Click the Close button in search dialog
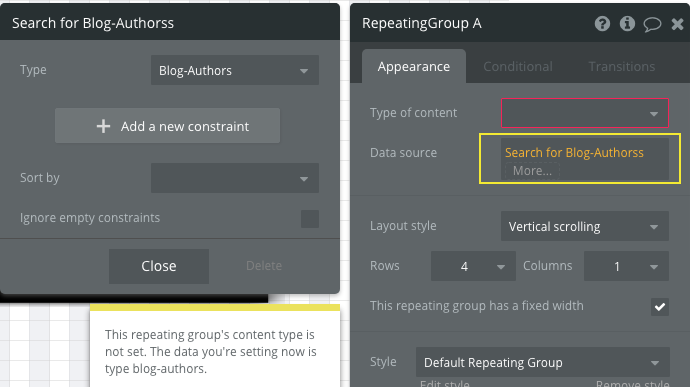Screen dimensions: 690x387 point(159,266)
